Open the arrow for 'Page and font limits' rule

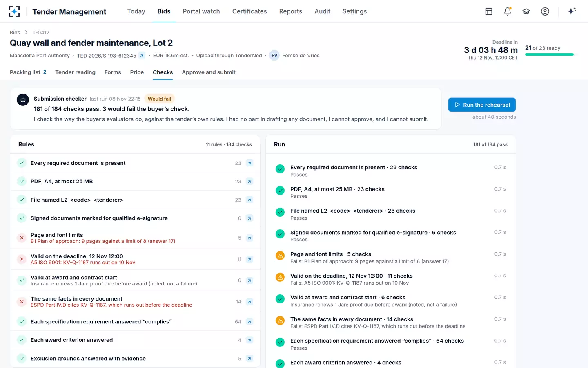tap(249, 238)
